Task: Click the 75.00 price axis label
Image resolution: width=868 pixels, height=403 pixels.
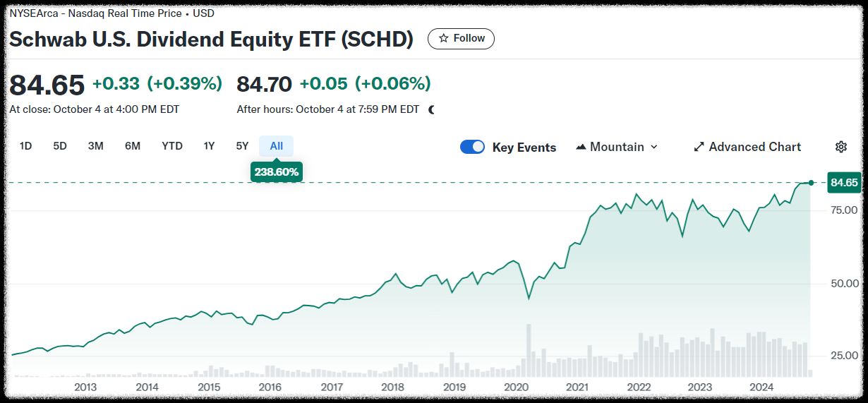Action: click(843, 210)
